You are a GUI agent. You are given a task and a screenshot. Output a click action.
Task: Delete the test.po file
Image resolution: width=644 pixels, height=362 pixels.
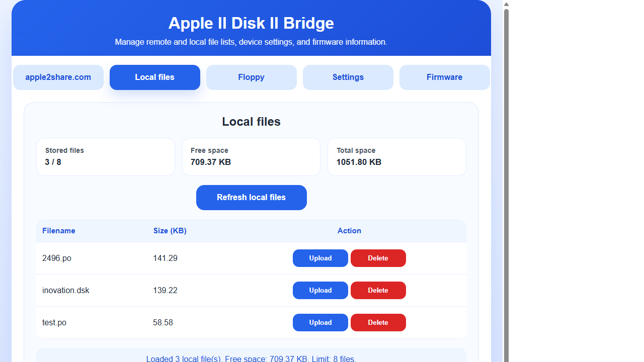click(x=378, y=323)
